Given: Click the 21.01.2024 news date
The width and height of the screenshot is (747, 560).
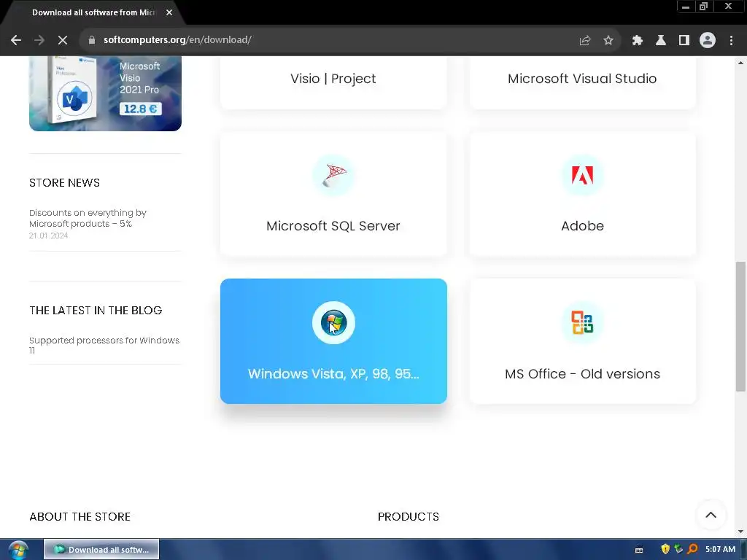Looking at the screenshot, I should coord(49,236).
